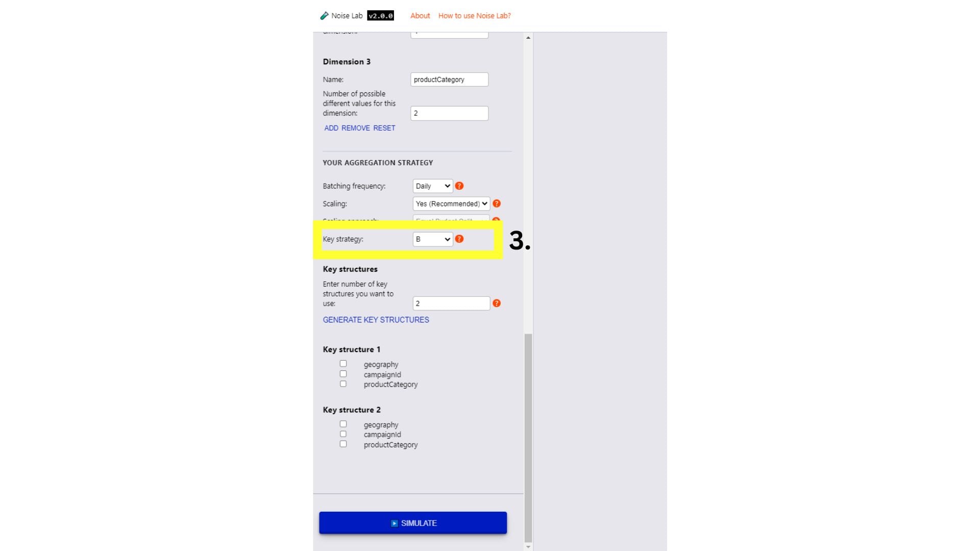Image resolution: width=980 pixels, height=551 pixels.
Task: Click the help icon next to Batching frequency
Action: (x=460, y=186)
